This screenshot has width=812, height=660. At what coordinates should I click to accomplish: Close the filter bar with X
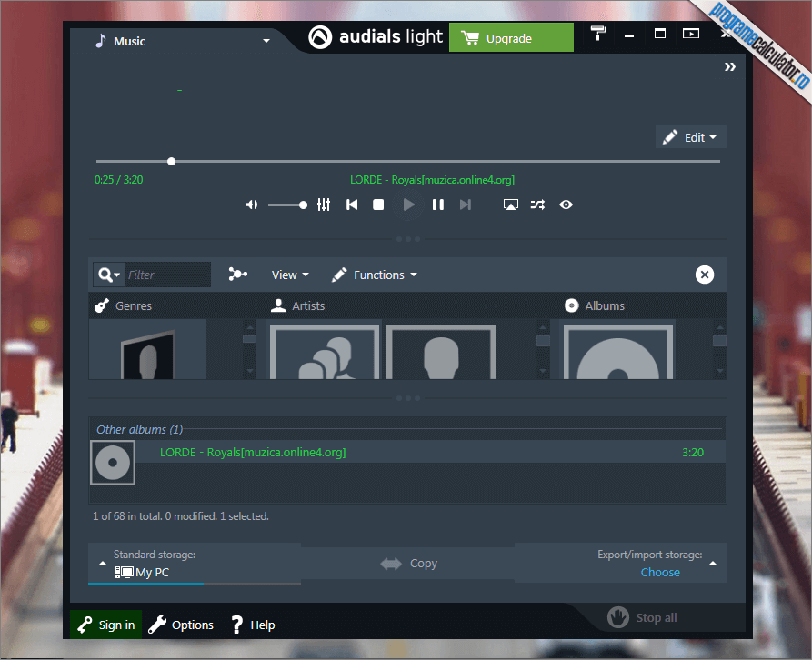705,275
